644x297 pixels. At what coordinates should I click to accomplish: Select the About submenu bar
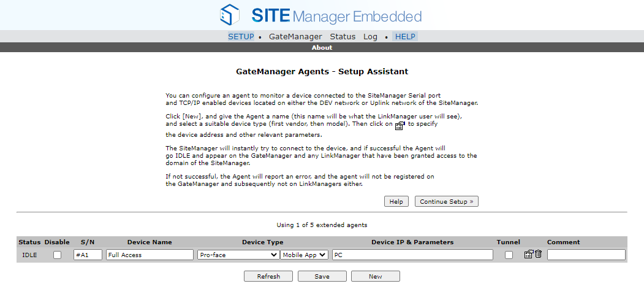coord(322,47)
